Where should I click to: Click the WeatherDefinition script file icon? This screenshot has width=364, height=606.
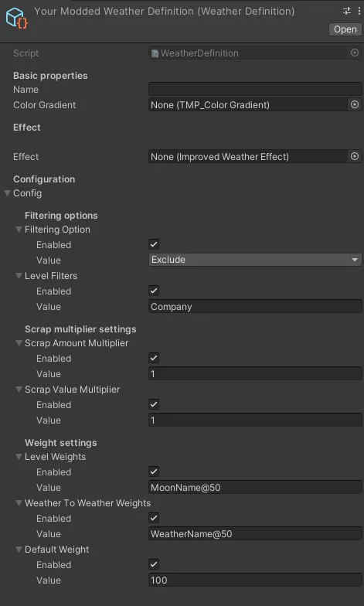155,53
